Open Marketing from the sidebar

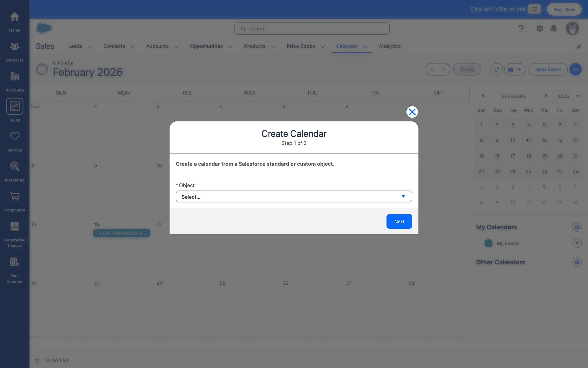pos(14,167)
